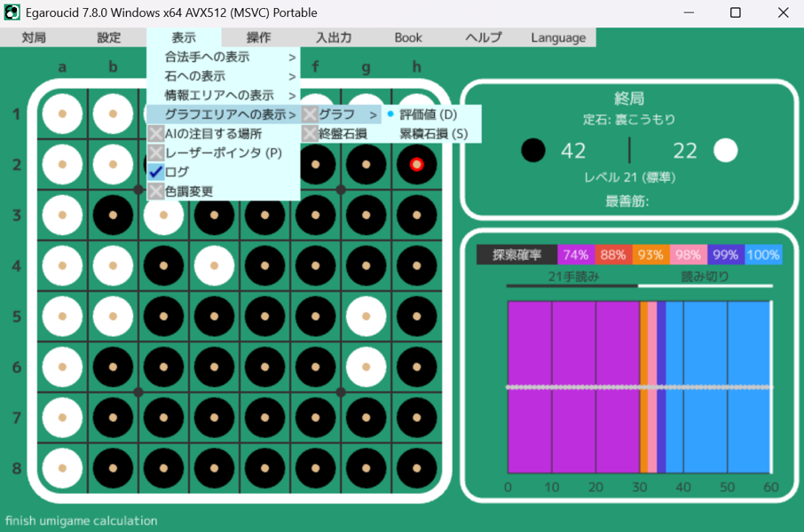
Task: Click the black disc icon beside score 42
Action: tap(532, 151)
